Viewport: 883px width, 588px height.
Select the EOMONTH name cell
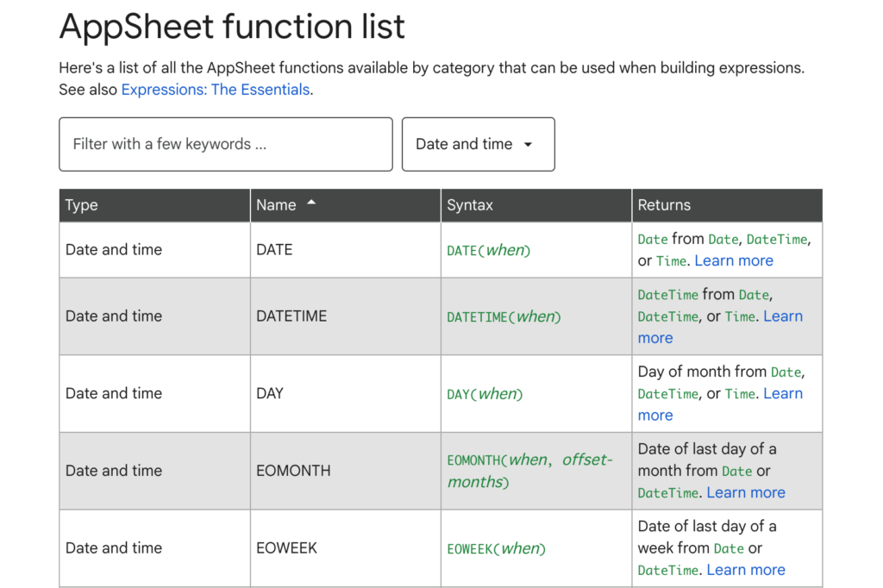tap(346, 471)
